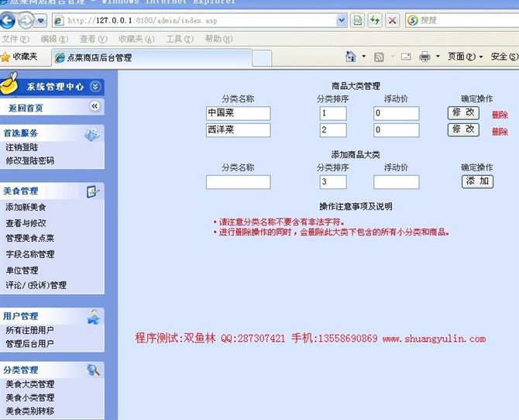Click the 中国菜 category name field
519x420 pixels.
point(239,113)
